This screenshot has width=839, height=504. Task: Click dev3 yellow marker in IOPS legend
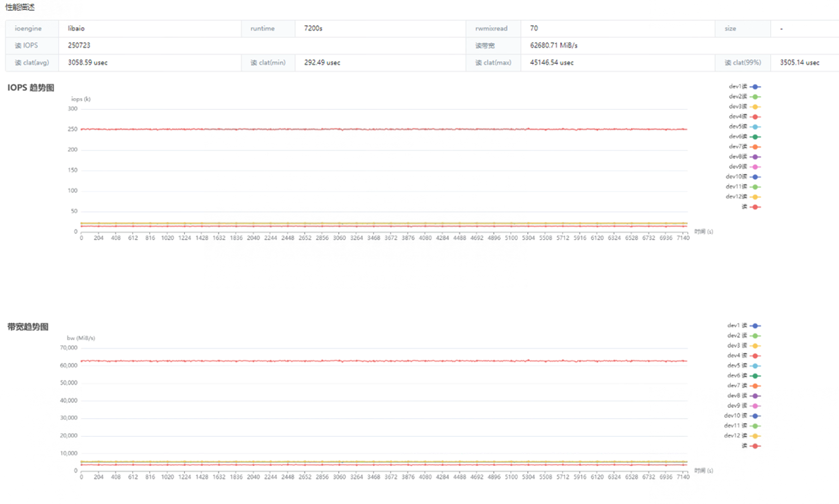[755, 107]
